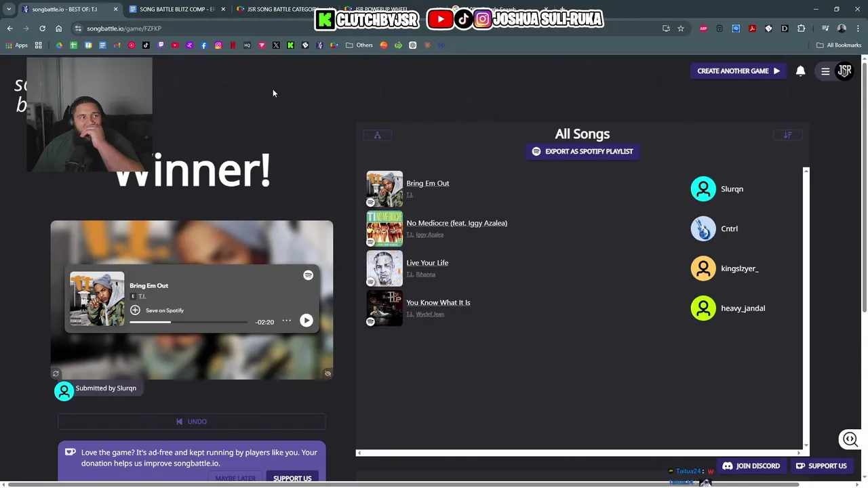Screen dimensions: 868x488
Task: Click the Bring Em Out album thumbnail in list
Action: pos(384,188)
